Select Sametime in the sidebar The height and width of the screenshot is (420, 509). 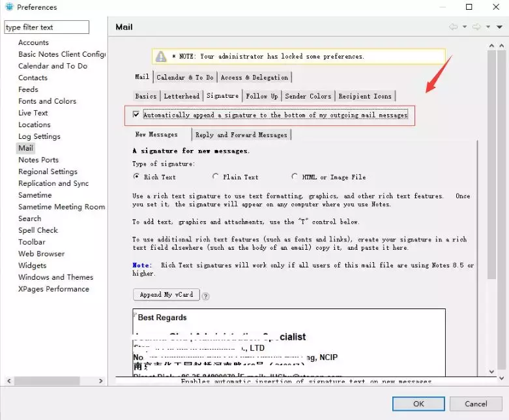pyautogui.click(x=35, y=195)
